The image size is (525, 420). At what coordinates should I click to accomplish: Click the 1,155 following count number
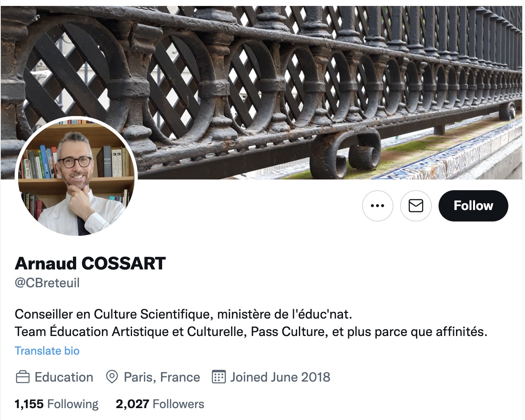(29, 404)
